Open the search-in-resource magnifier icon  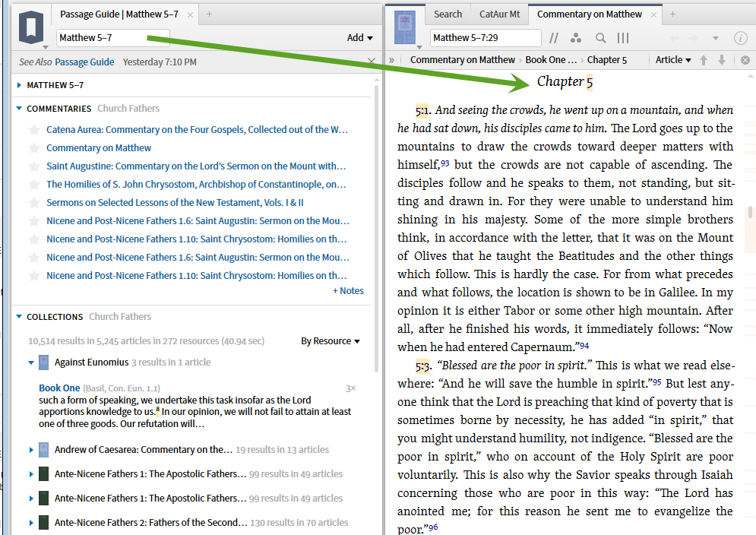click(600, 38)
